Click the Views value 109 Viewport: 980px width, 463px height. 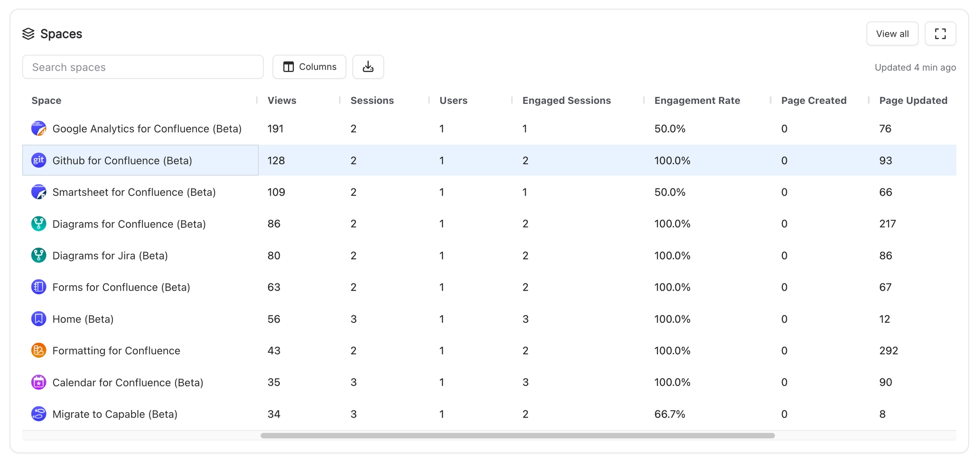point(276,192)
